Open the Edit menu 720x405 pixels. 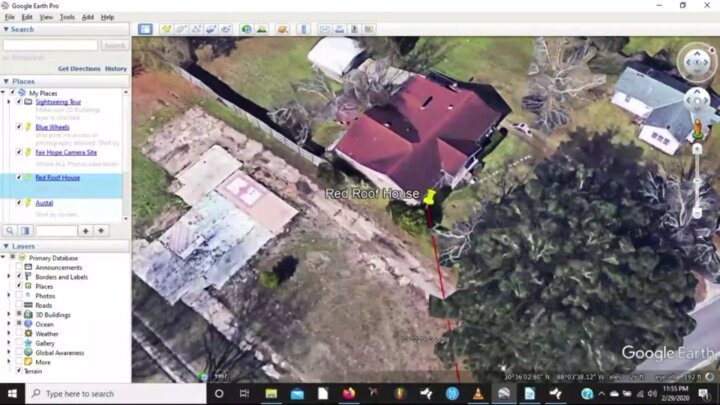tap(27, 17)
